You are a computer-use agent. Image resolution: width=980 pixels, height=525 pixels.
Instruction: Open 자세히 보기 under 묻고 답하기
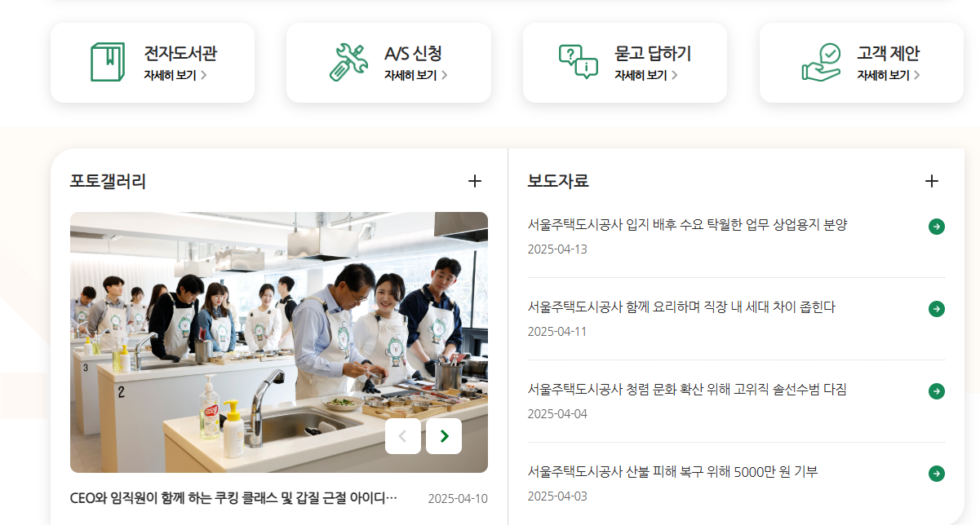coord(646,75)
